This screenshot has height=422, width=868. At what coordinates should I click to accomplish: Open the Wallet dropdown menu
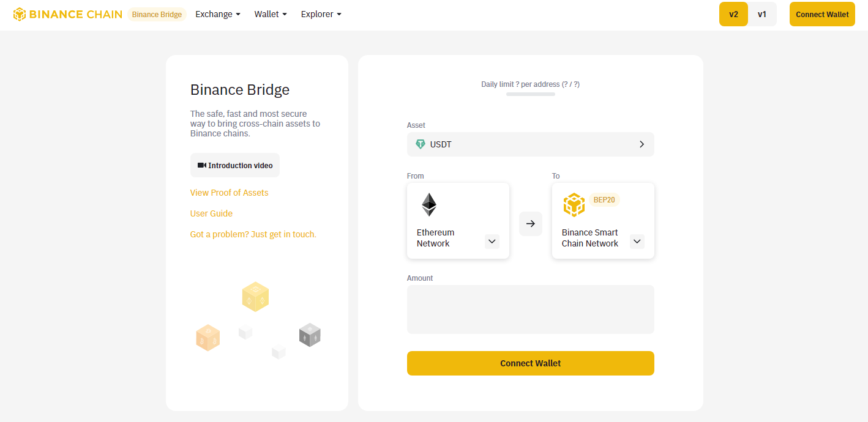[271, 14]
